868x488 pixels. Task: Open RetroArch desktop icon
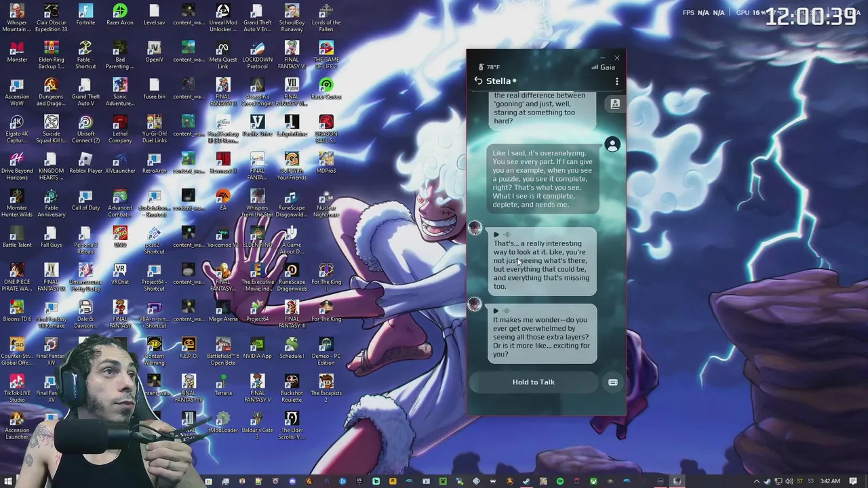pyautogui.click(x=154, y=163)
